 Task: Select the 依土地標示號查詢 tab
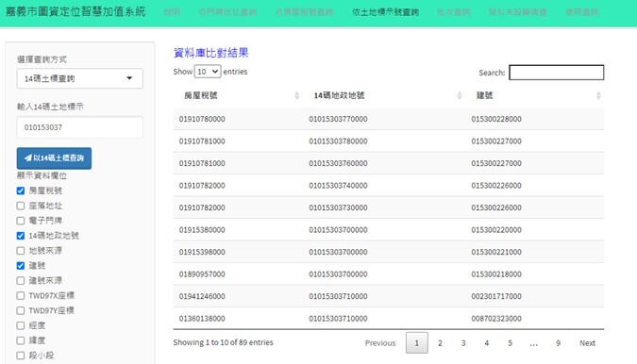385,12
